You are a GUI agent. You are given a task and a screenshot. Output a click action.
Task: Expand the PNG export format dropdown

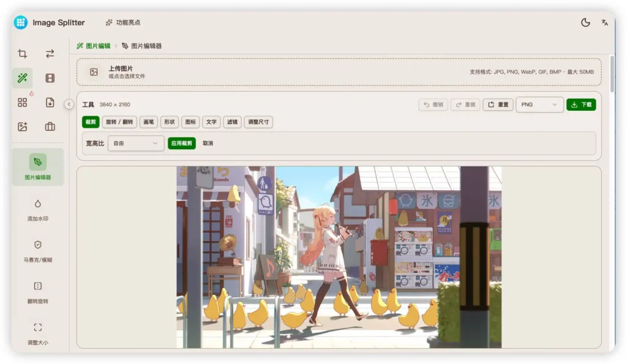point(539,105)
